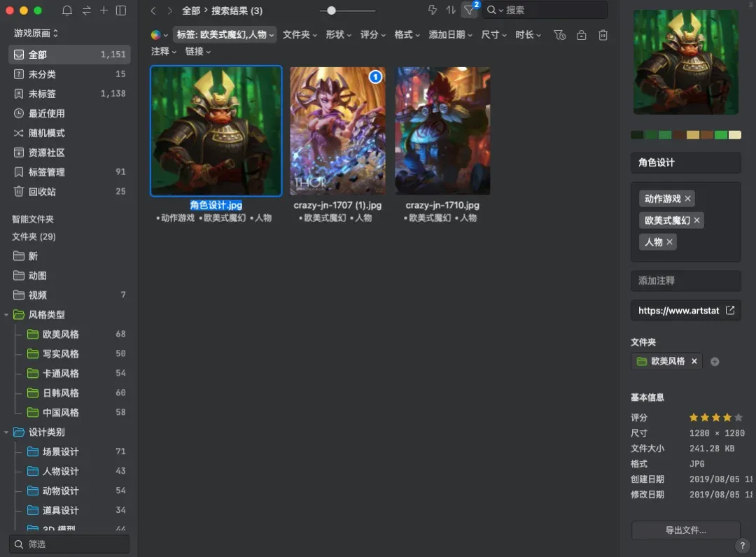Go forward with the right arrow
The image size is (756, 557).
pos(169,10)
